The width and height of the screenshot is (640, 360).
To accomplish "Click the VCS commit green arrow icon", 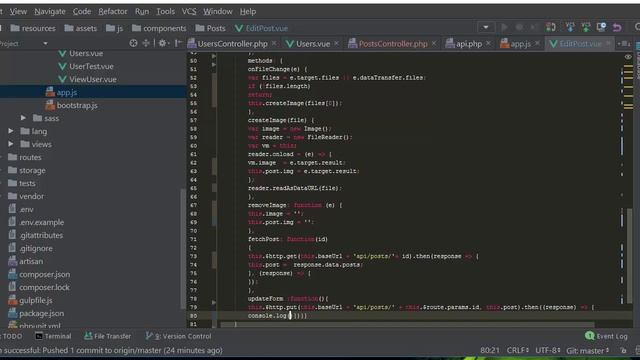I will tap(586, 28).
